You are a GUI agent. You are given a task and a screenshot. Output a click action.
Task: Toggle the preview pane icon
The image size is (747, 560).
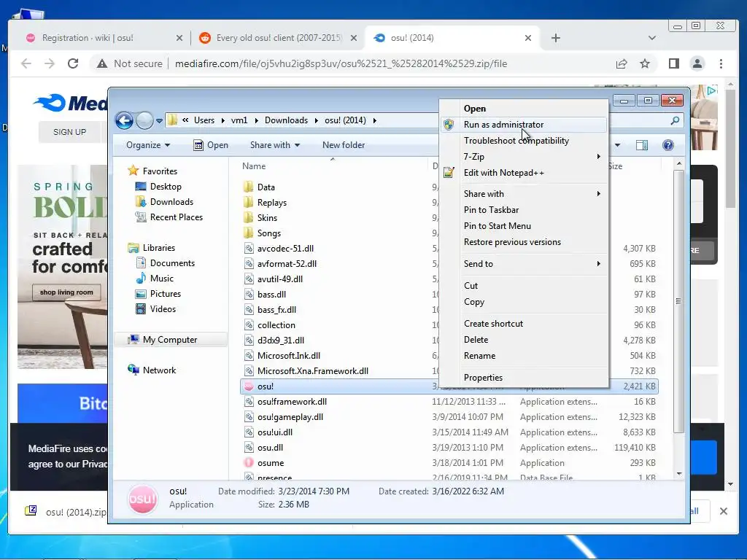tap(642, 145)
